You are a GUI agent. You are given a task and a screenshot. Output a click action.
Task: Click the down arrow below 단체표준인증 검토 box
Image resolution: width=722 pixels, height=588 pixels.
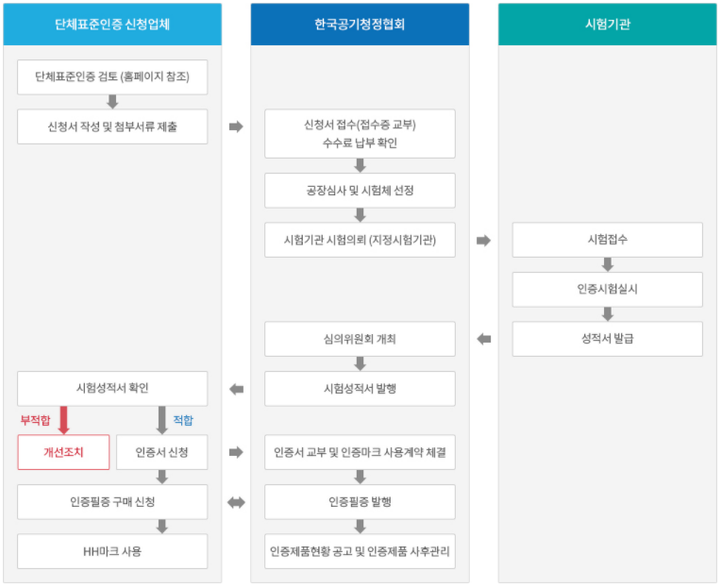point(112,102)
